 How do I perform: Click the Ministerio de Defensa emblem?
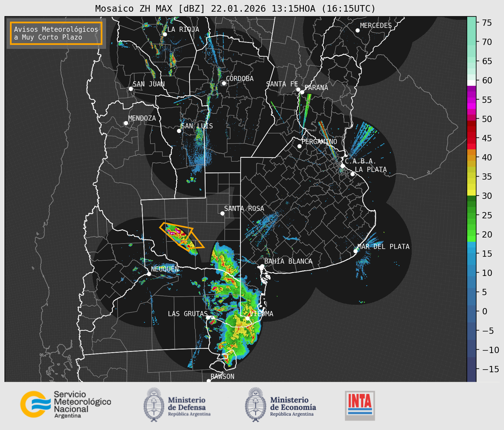(x=154, y=405)
